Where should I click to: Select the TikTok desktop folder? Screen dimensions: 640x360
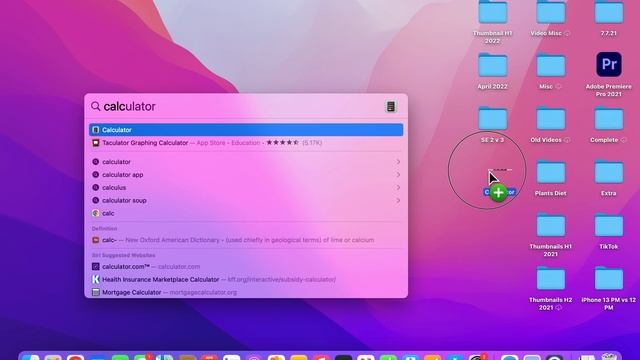(609, 231)
